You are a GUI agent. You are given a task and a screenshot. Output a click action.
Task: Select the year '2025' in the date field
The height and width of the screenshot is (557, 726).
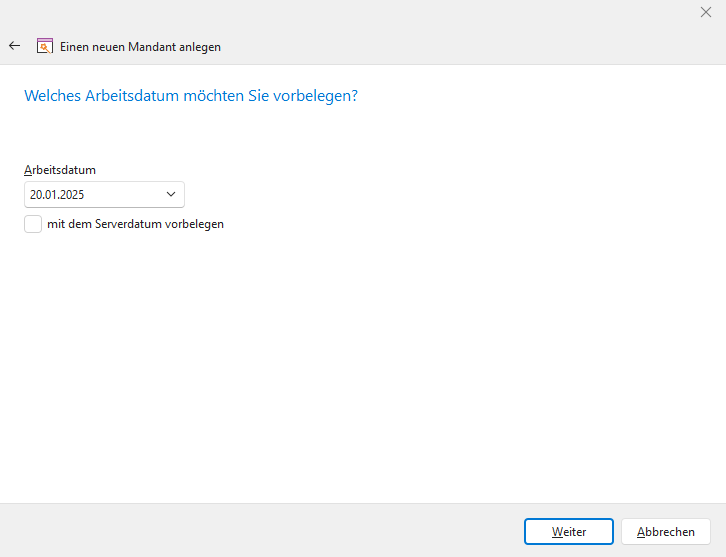pyautogui.click(x=71, y=194)
